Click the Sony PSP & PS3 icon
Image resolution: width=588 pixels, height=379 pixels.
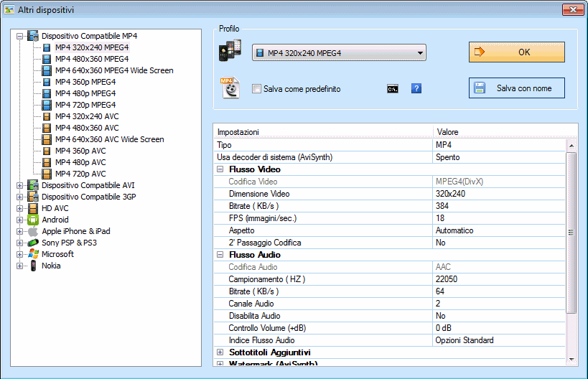[32, 243]
